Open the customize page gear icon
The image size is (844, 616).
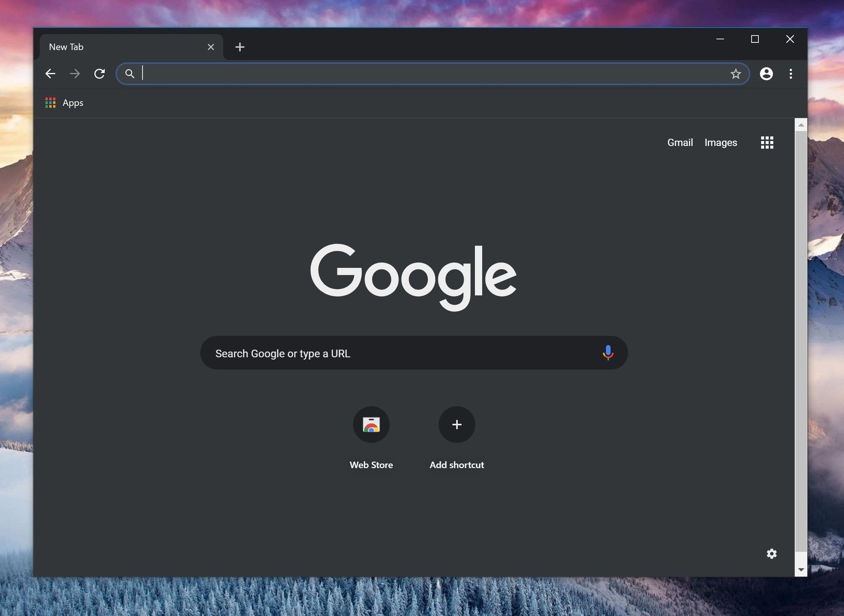coord(771,553)
